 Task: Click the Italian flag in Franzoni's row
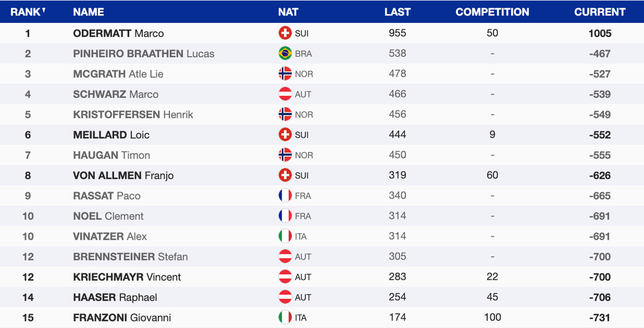pyautogui.click(x=285, y=317)
